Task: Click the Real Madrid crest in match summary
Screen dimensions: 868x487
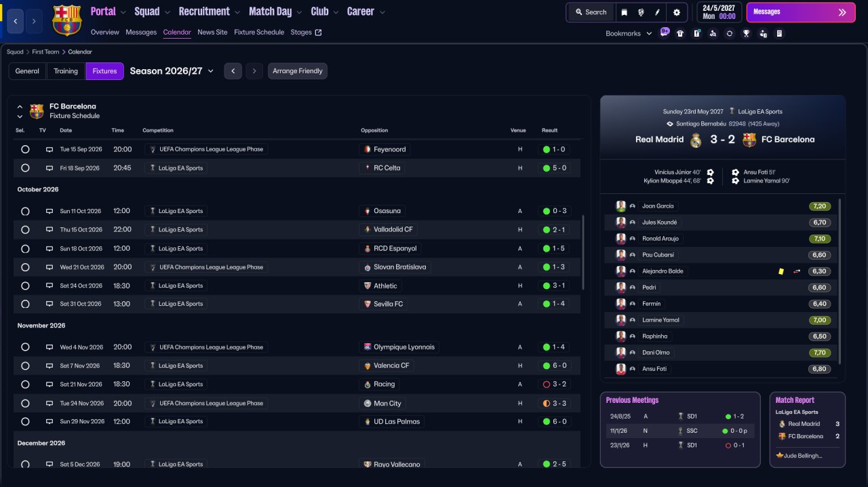Action: (696, 140)
